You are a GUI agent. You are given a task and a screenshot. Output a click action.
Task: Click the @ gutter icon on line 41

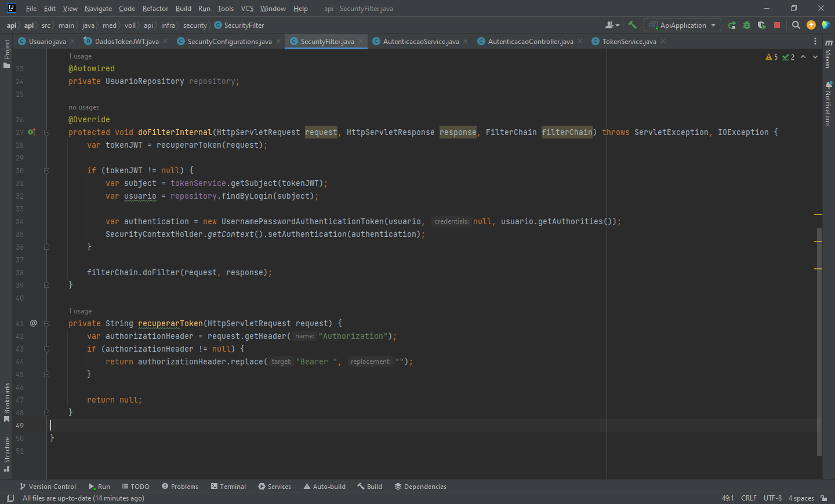click(34, 323)
